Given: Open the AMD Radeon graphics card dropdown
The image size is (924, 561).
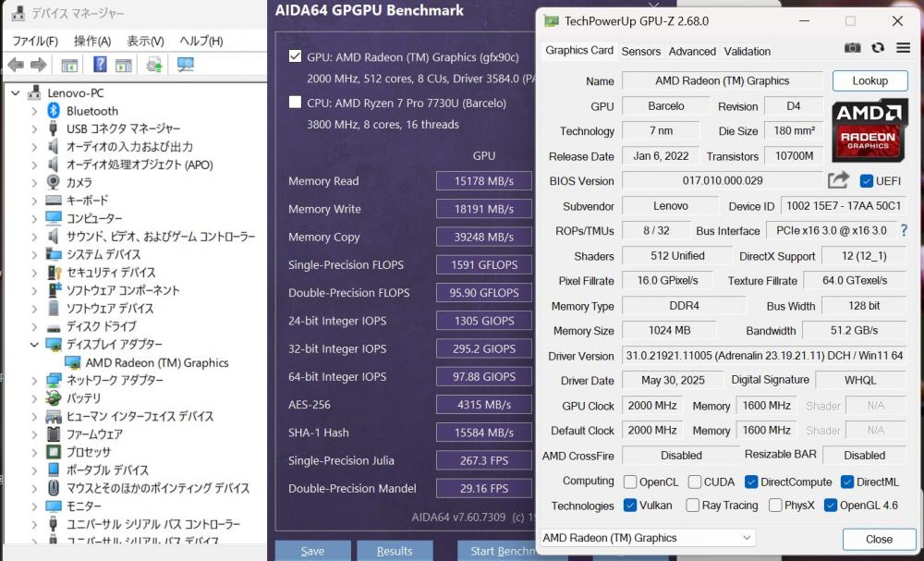Looking at the screenshot, I should [x=647, y=538].
